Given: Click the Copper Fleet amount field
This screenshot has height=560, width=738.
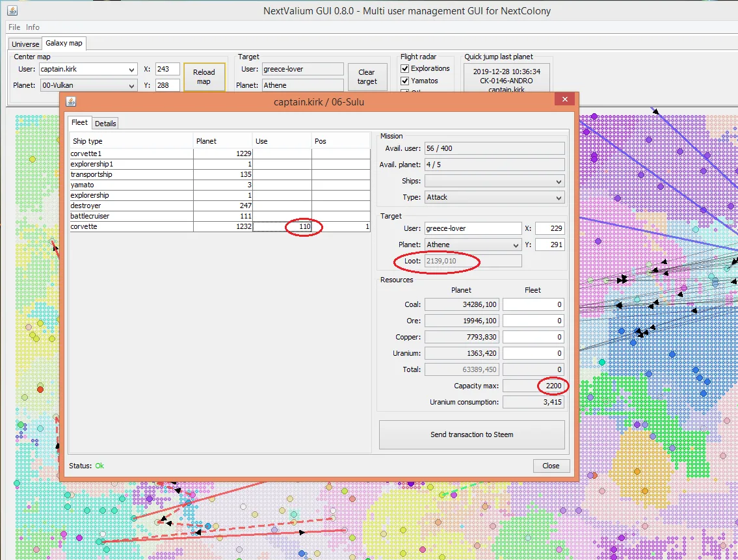Looking at the screenshot, I should (x=533, y=337).
